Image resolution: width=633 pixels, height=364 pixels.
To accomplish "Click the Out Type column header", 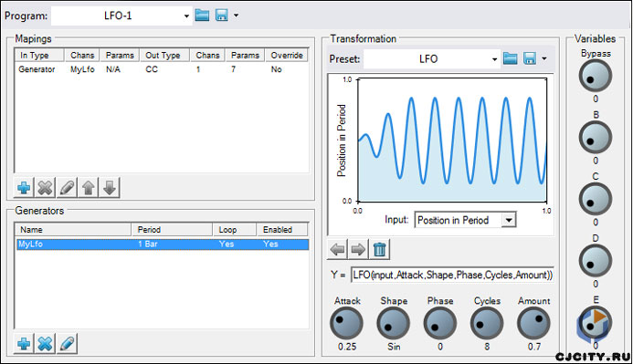I will [x=164, y=56].
